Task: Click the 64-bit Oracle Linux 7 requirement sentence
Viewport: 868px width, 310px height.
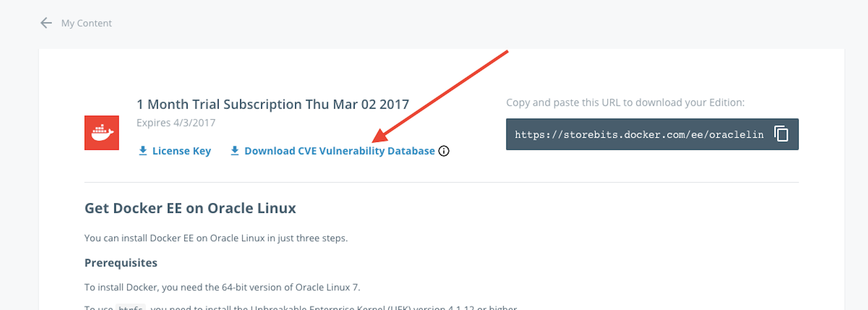Action: 222,287
